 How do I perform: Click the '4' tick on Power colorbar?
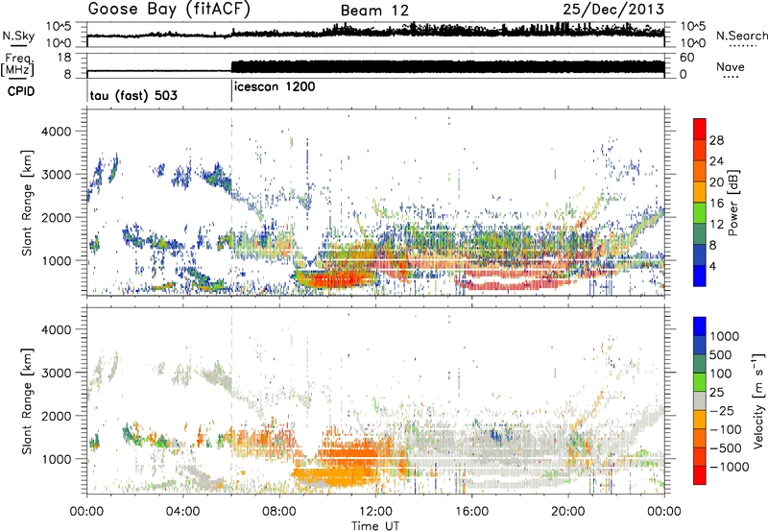tap(712, 266)
